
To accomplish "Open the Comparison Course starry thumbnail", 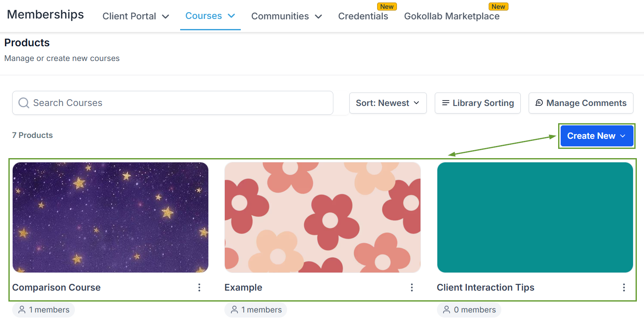I will click(x=110, y=217).
